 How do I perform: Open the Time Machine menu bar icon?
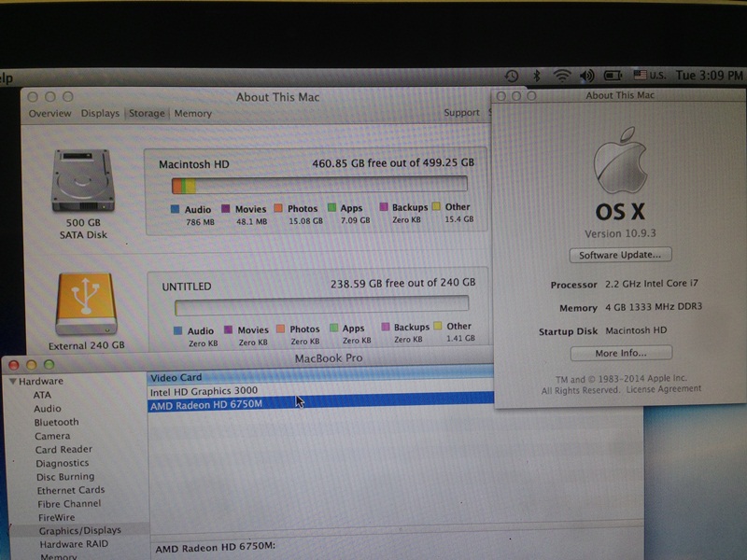tap(512, 76)
